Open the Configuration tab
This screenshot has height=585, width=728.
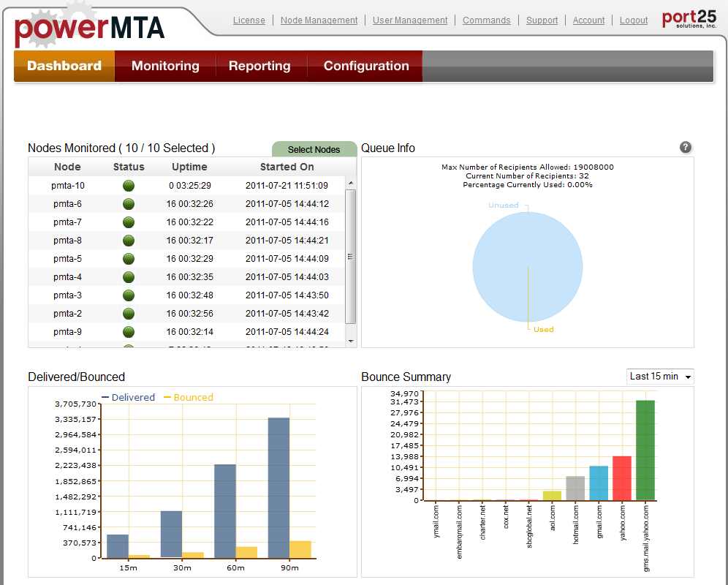coord(366,66)
